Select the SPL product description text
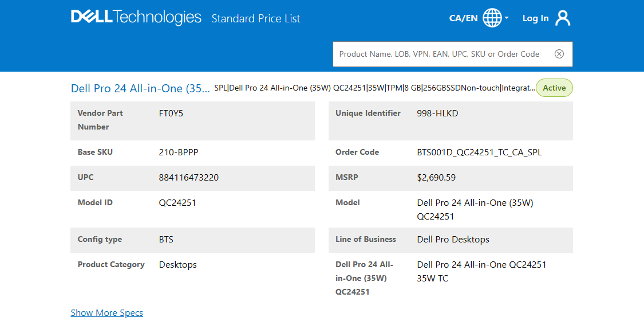The width and height of the screenshot is (644, 325). click(374, 88)
